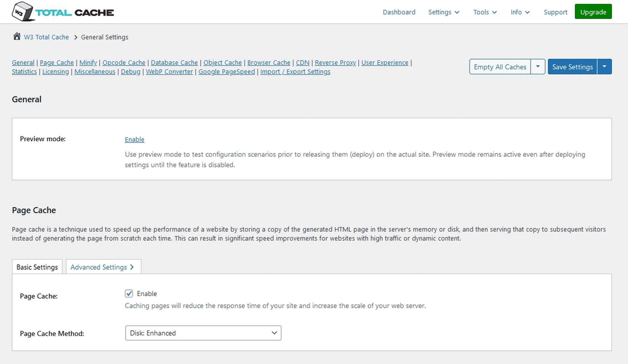The height and width of the screenshot is (364, 628).
Task: Select the Basic Settings tab
Action: coord(37,267)
